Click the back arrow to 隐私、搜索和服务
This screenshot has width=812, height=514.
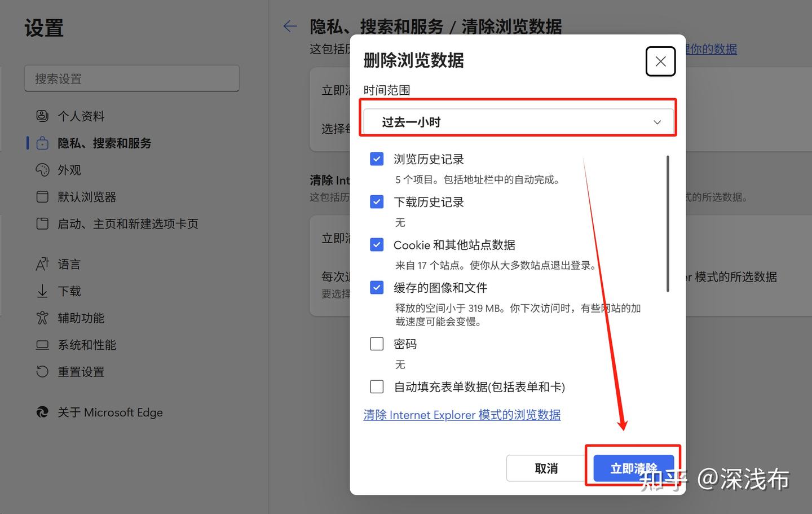[x=289, y=26]
